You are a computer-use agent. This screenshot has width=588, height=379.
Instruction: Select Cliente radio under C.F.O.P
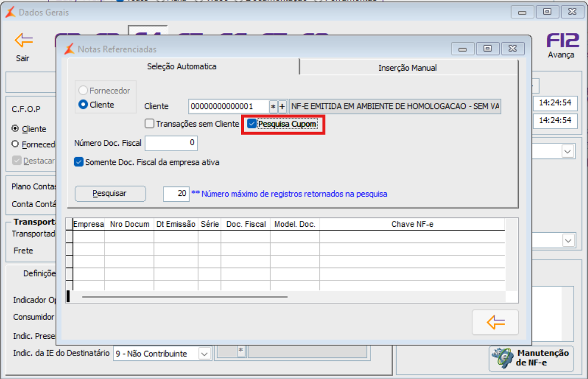coord(15,128)
